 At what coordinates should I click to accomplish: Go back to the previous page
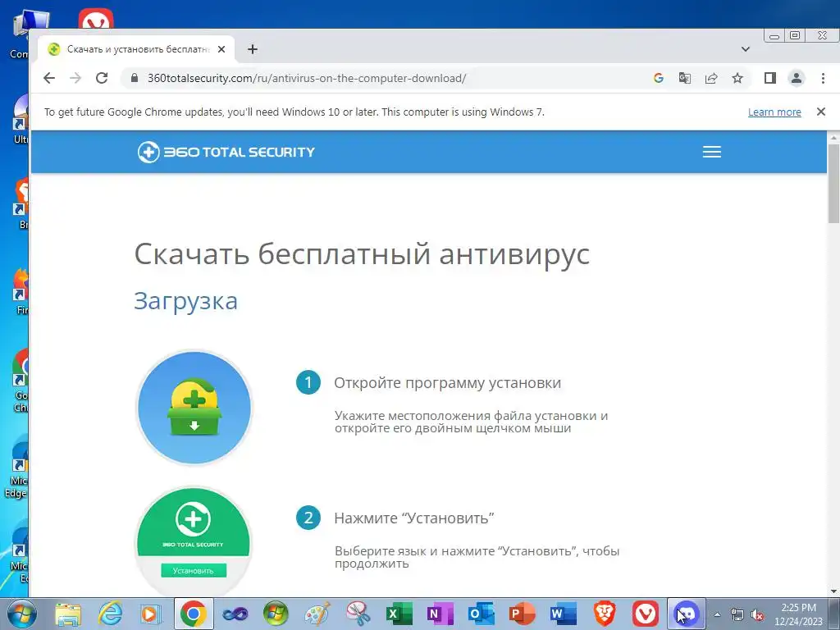coord(49,78)
